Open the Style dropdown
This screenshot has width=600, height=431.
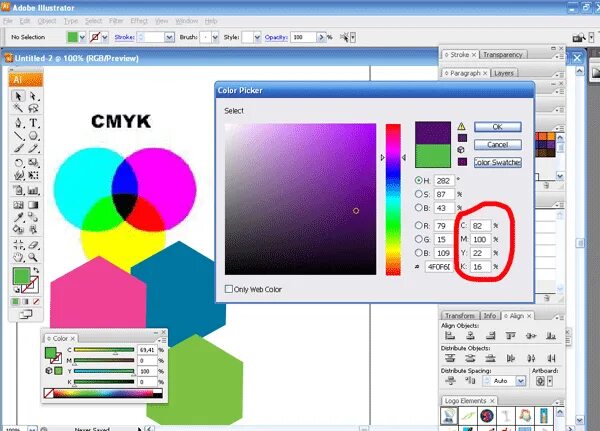pos(257,37)
